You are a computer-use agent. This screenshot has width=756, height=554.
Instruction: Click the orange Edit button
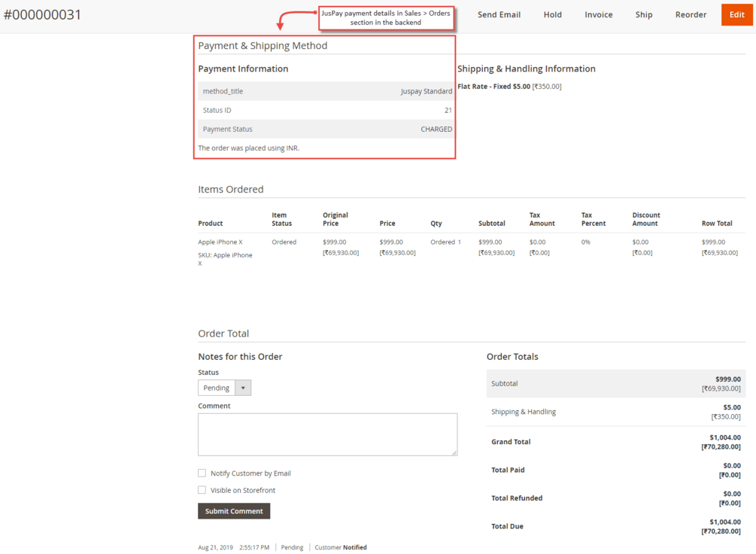(x=736, y=14)
